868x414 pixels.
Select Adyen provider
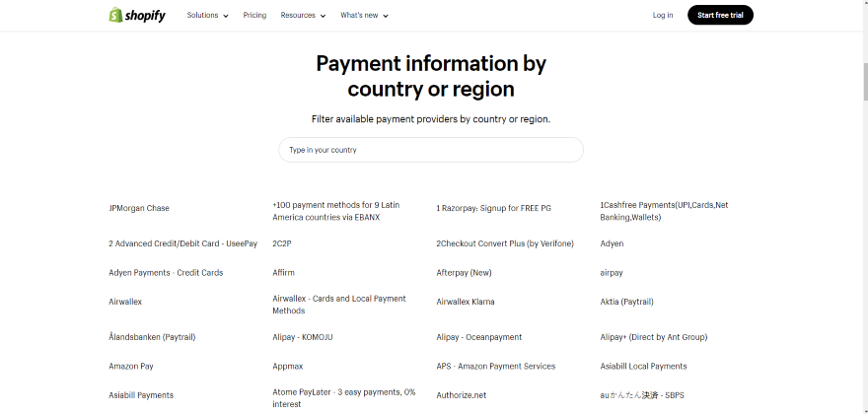pos(612,243)
